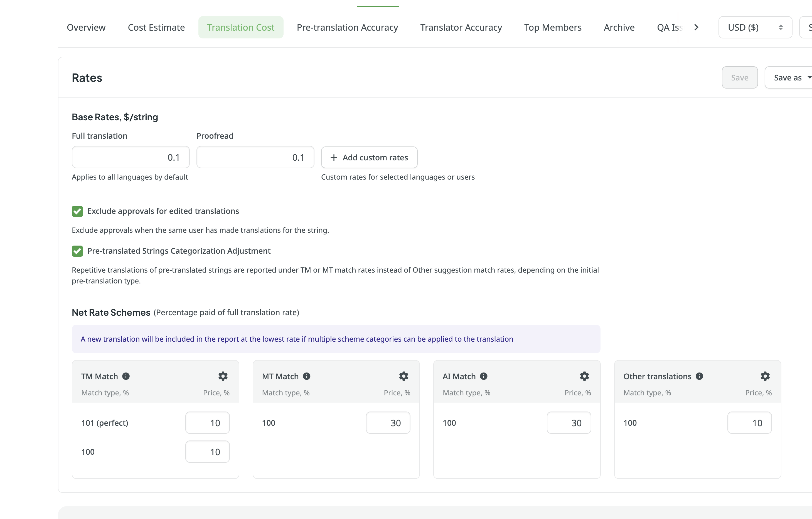
Task: Show AI Match info tooltip icon
Action: pos(484,376)
